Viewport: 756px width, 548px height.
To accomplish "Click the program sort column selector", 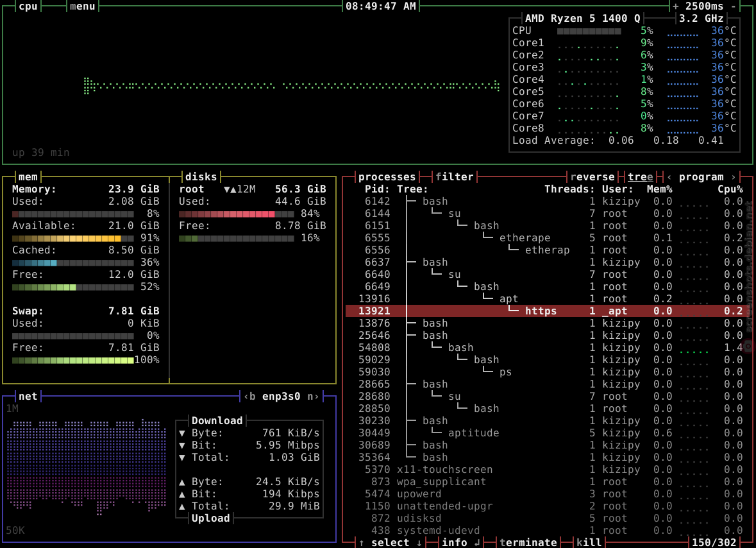I will pos(701,177).
